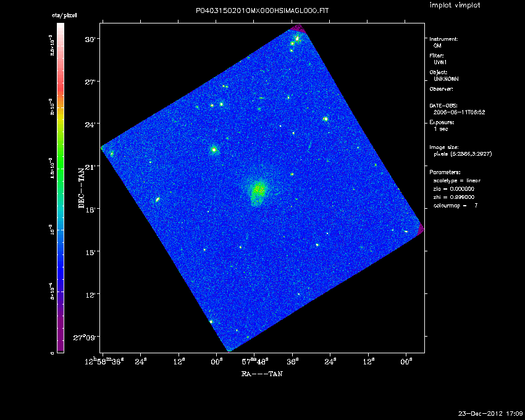This screenshot has height=420, width=525.
Task: Click the 'DEC--TAN' axis label
Action: pyautogui.click(x=82, y=188)
